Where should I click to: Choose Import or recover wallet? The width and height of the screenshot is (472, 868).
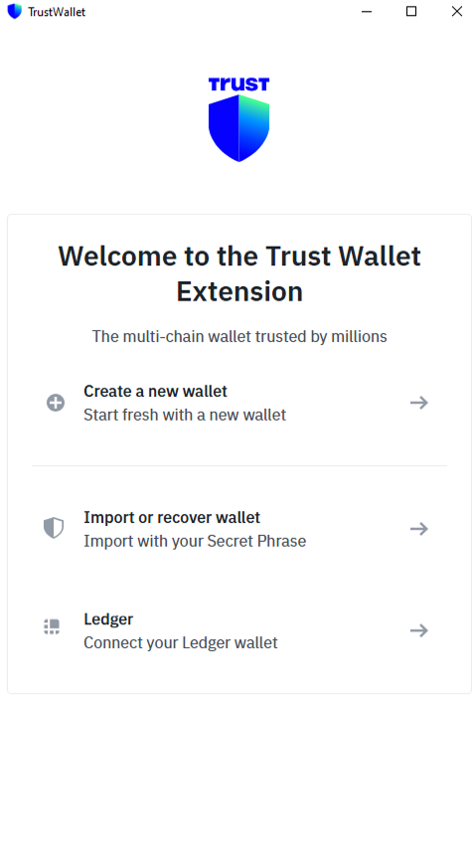pyautogui.click(x=239, y=529)
